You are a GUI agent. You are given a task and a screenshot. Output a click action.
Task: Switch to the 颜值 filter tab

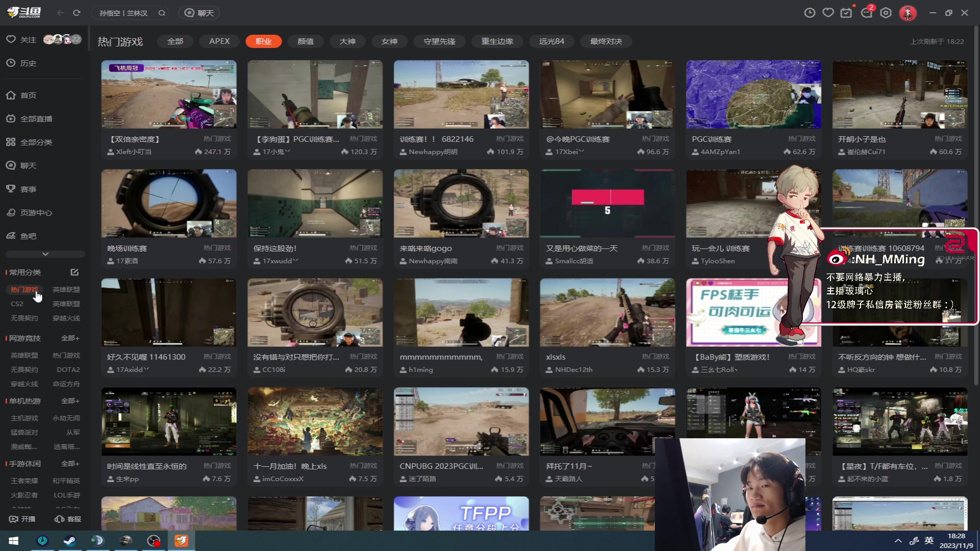(x=306, y=41)
